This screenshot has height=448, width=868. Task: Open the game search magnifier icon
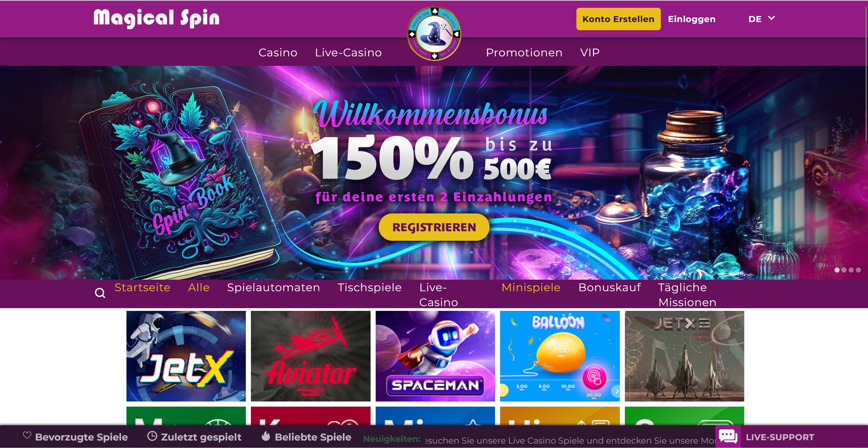click(100, 293)
